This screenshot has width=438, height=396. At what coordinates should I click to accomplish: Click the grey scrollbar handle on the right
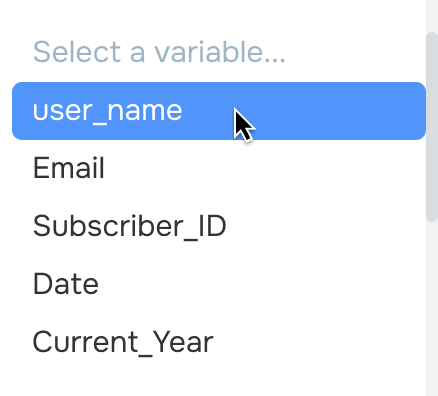pyautogui.click(x=432, y=127)
